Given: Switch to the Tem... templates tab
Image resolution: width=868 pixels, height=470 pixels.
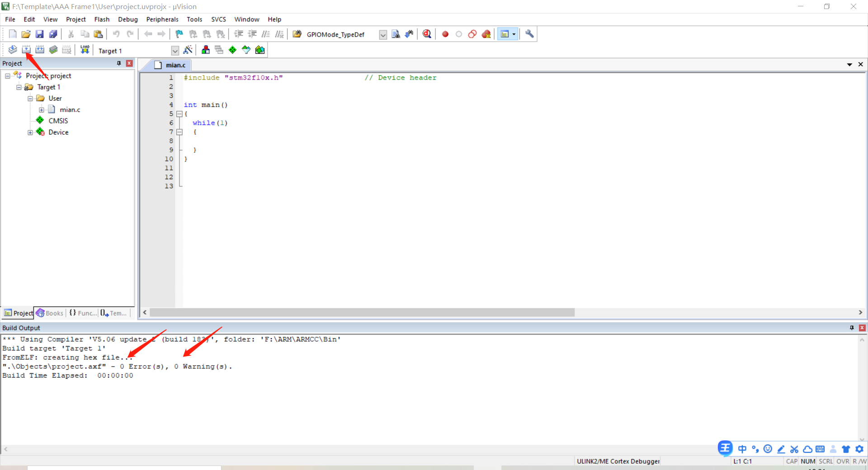Looking at the screenshot, I should [114, 313].
